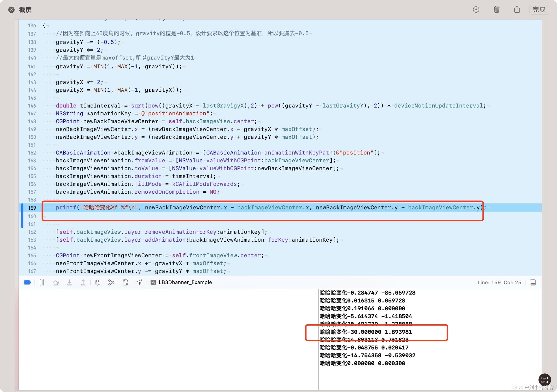Click line number 136 in gutter
The width and height of the screenshot is (557, 392).
(x=32, y=26)
